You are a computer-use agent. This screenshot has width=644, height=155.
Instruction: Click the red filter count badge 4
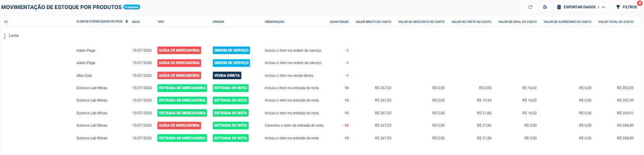point(639,3)
